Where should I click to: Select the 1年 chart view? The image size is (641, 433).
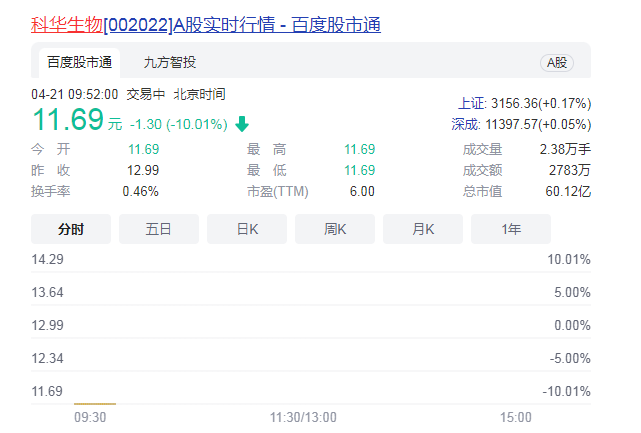coord(511,229)
